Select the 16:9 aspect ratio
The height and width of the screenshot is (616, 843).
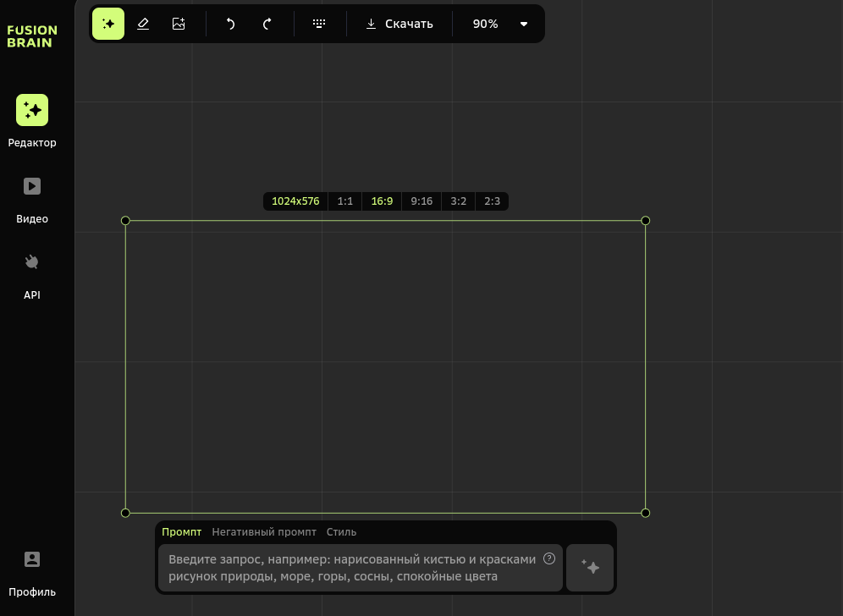click(x=383, y=201)
